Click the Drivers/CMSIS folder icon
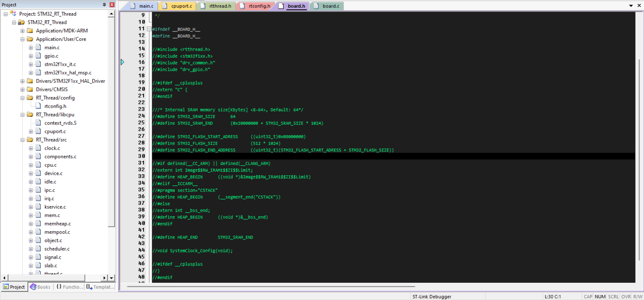The width and height of the screenshot is (644, 300). 30,89
